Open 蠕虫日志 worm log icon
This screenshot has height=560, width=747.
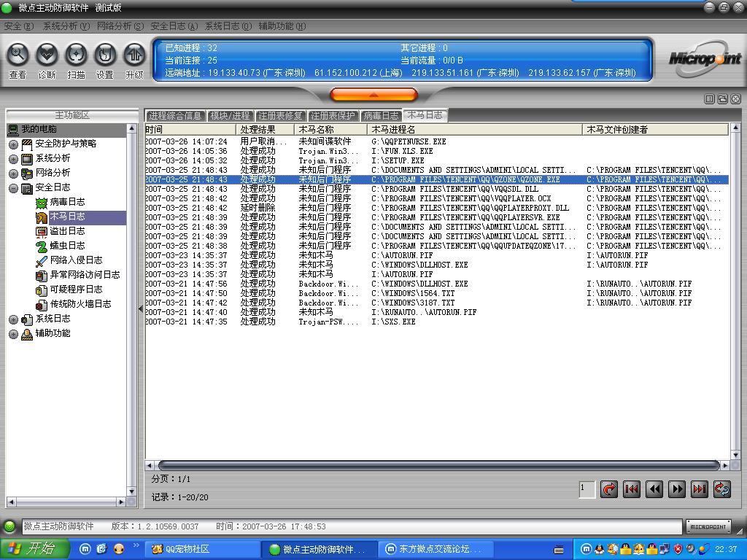(x=42, y=246)
